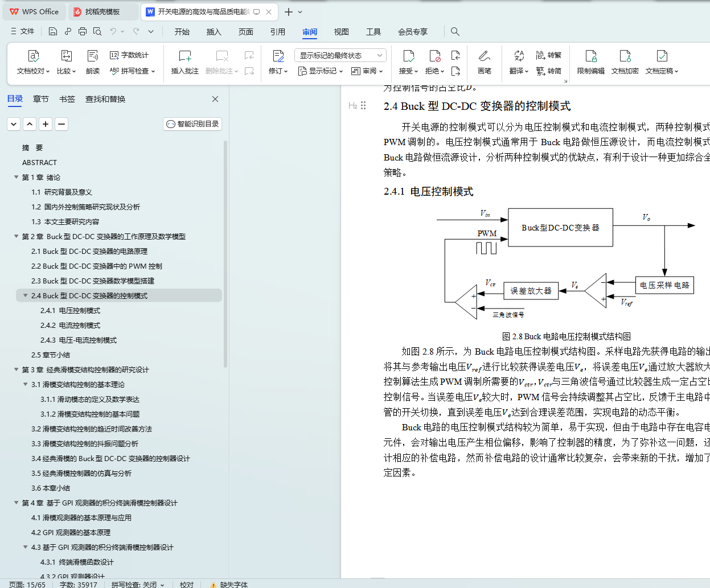710x588 pixels.
Task: Click the 接受 accept change icon
Action: coord(408,56)
